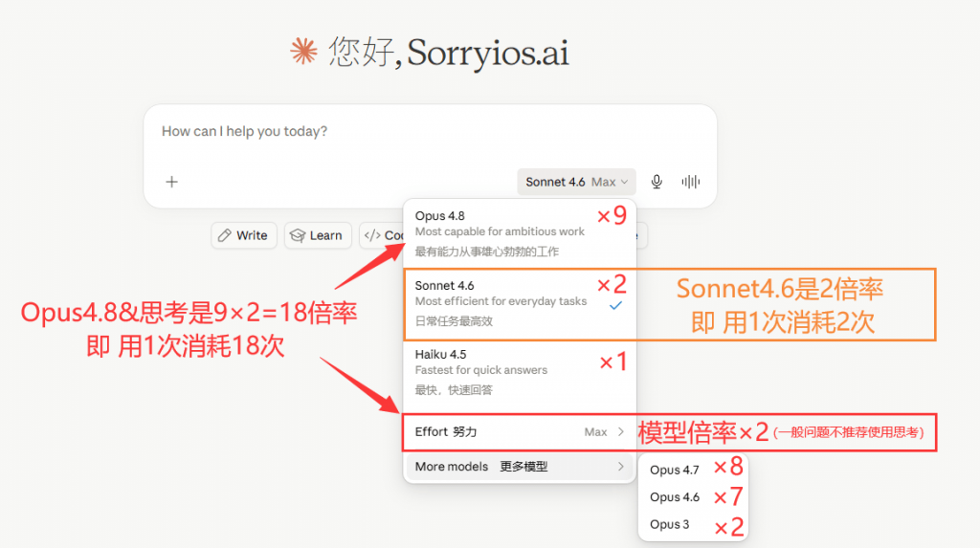Click the orange starburst logo
Viewport: 980px width, 548px height.
pyautogui.click(x=303, y=52)
